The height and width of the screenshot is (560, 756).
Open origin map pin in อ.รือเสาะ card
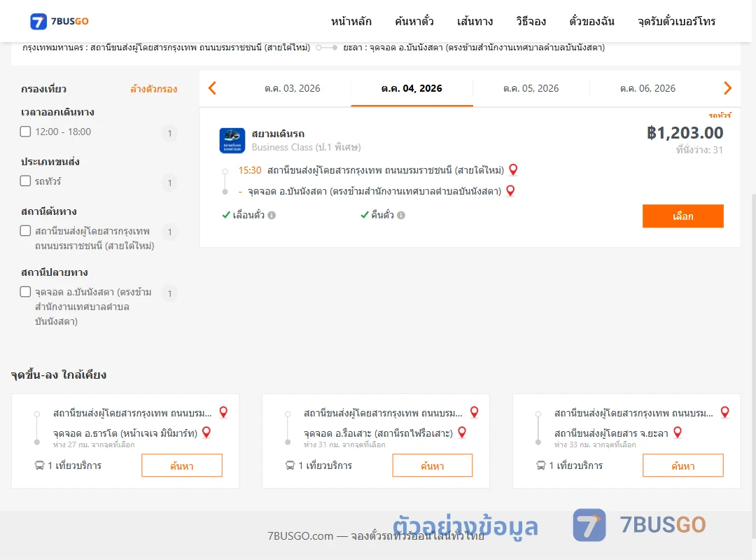pos(475,412)
